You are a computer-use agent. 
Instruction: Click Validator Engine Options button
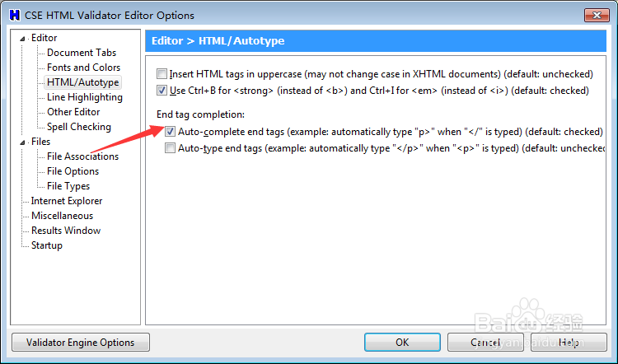(80, 342)
